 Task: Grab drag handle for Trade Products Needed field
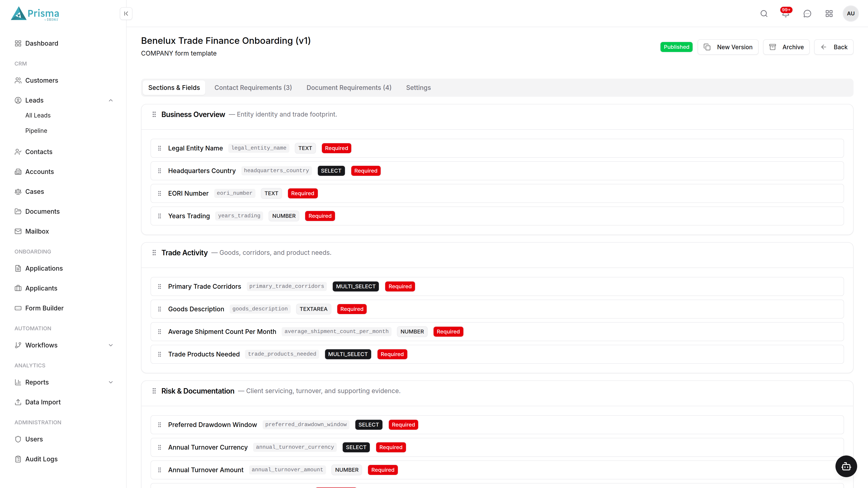coord(160,354)
